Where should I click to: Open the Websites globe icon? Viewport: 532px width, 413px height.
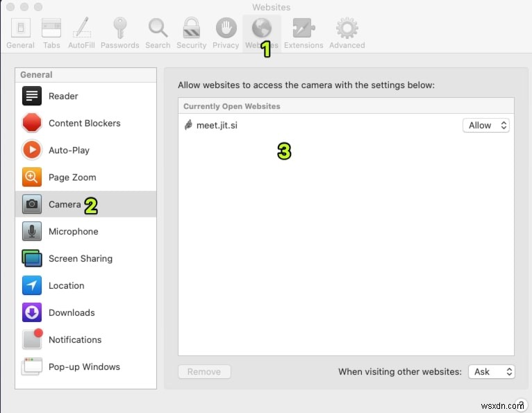tap(262, 28)
